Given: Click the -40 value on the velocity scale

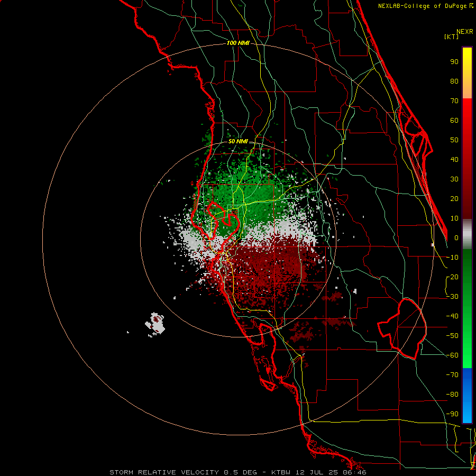Looking at the screenshot, I should [452, 316].
